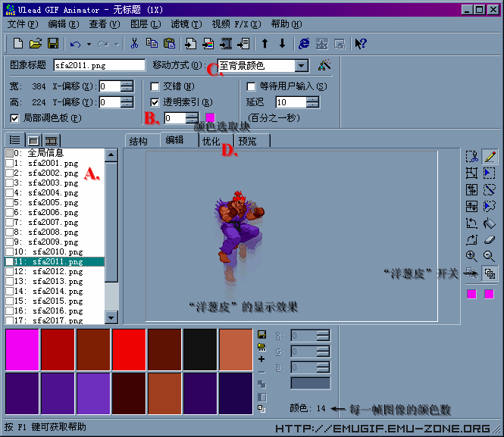The width and height of the screenshot is (504, 437).
Task: Click the zoom in magnifier tool
Action: pos(472,257)
